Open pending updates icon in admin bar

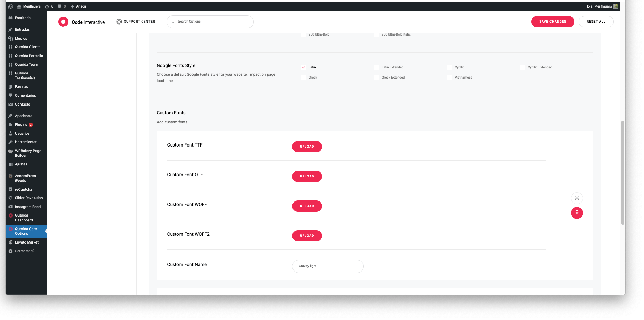(x=47, y=6)
